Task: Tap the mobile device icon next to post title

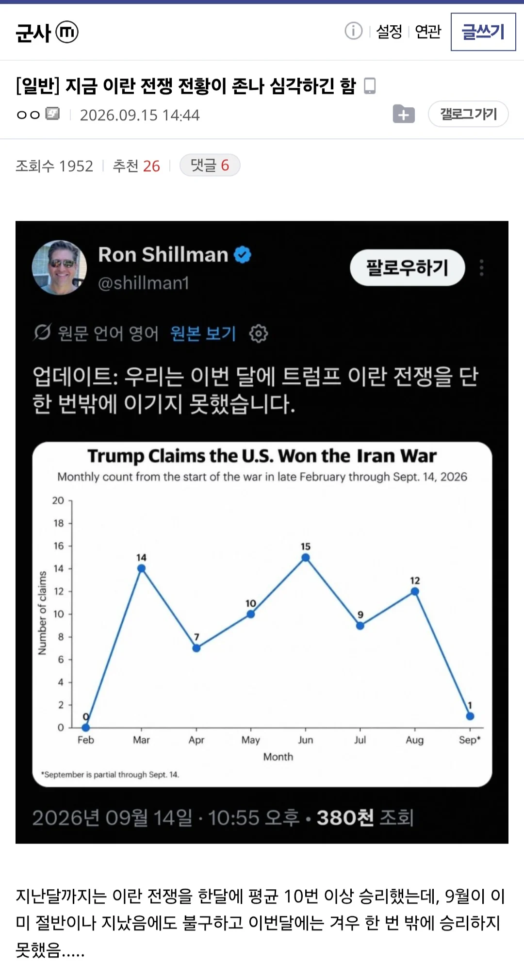Action: (370, 86)
